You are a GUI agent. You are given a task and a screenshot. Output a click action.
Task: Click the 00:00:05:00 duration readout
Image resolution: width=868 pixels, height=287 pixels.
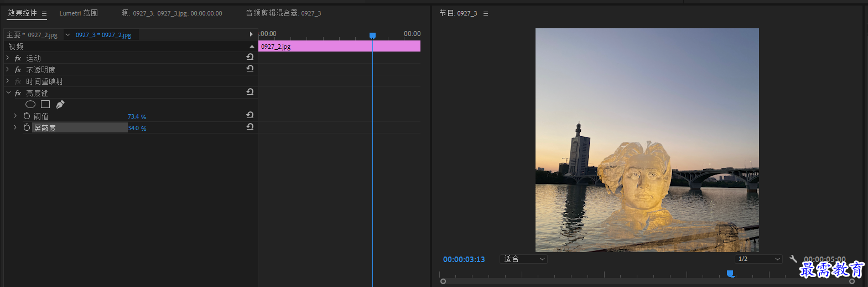pyautogui.click(x=824, y=259)
